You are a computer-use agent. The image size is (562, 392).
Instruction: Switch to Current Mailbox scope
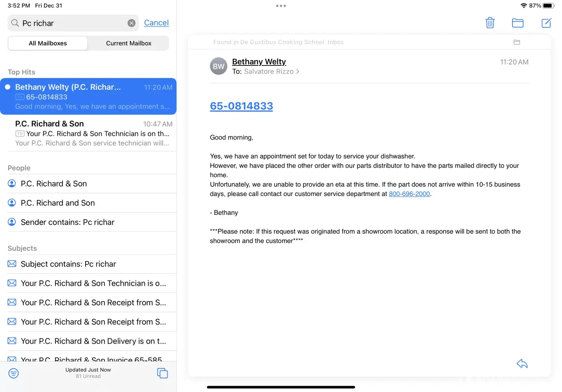[129, 43]
